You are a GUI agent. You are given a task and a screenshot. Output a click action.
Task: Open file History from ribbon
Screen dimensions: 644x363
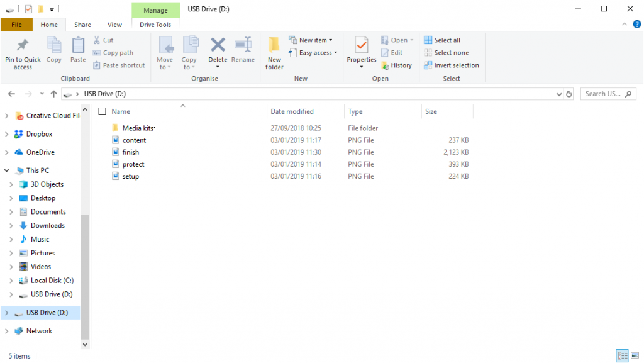(x=396, y=65)
